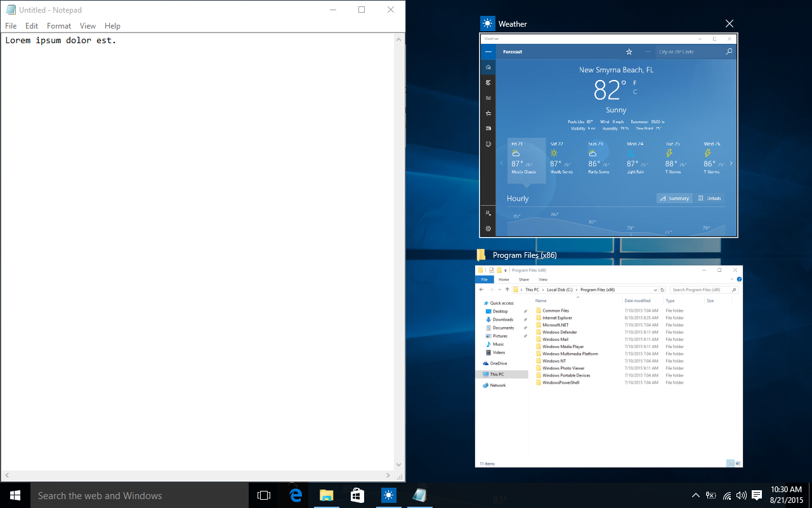812x508 pixels.
Task: Select the 'Windows Defender' folder row
Action: point(611,332)
